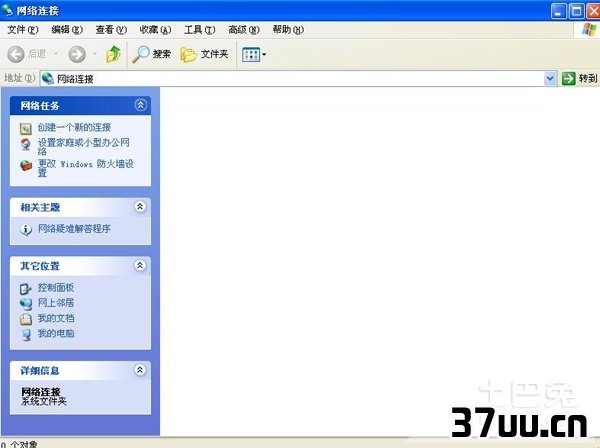Click network connections icon in address bar

click(48, 78)
